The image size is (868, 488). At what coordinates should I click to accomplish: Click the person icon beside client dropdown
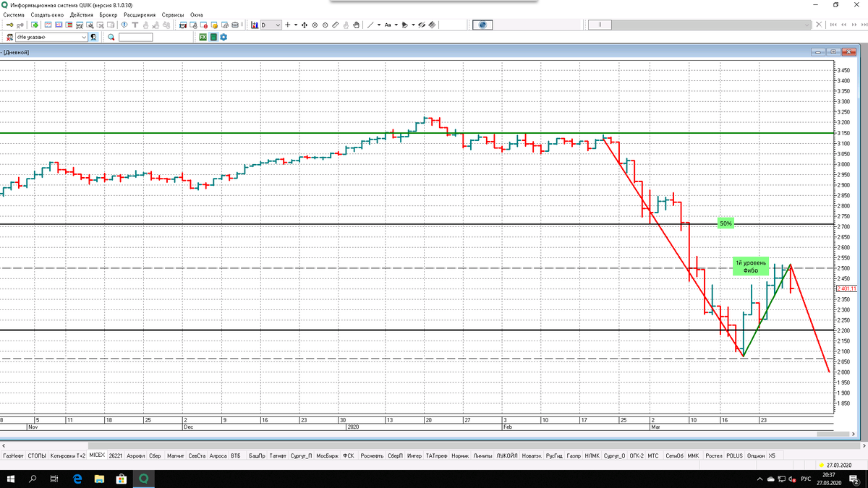pyautogui.click(x=93, y=37)
